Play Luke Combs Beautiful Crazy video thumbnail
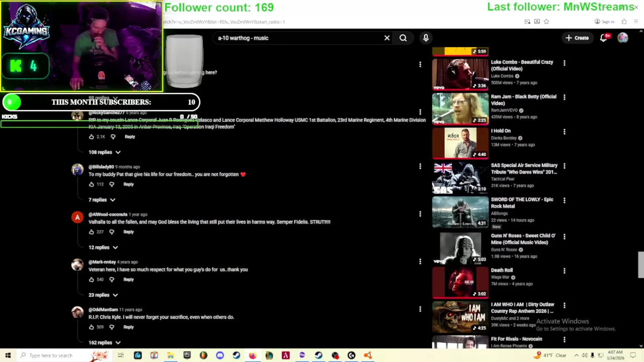The width and height of the screenshot is (644, 362). [460, 74]
